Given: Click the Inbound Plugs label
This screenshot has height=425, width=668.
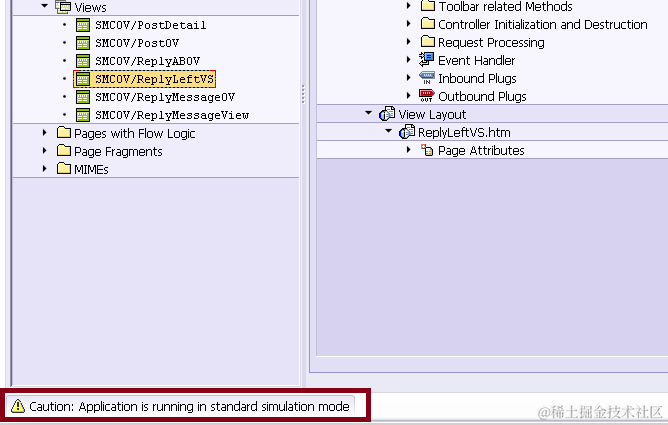Looking at the screenshot, I should tap(477, 78).
